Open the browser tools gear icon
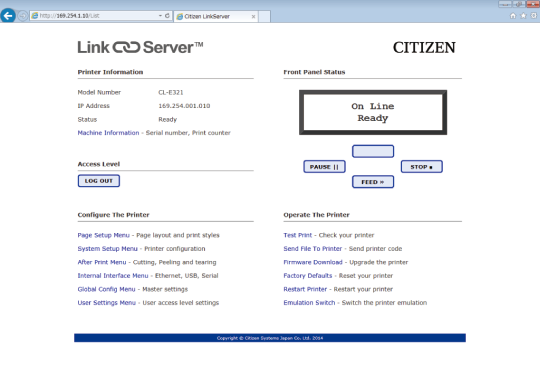Screen dimensions: 540x377 coord(534,16)
